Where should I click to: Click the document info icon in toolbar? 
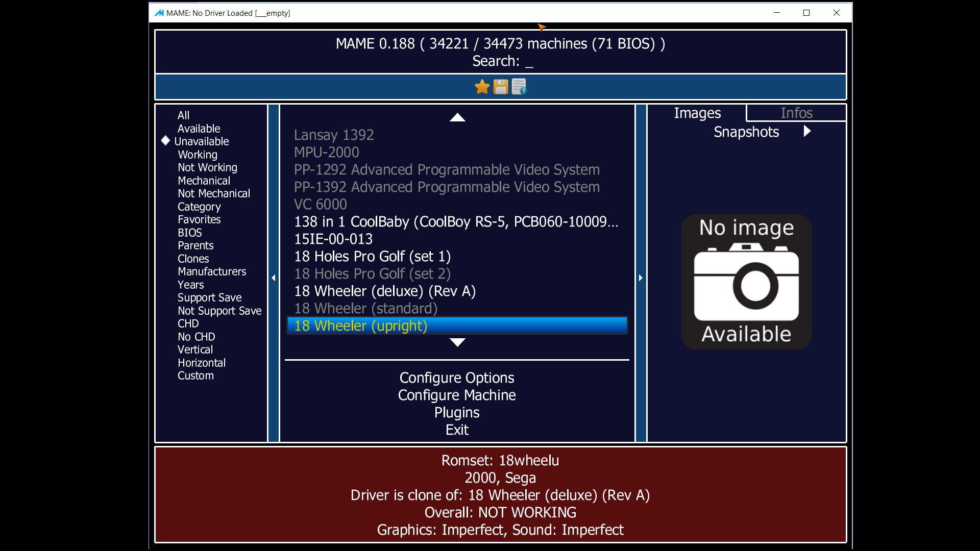pos(519,87)
